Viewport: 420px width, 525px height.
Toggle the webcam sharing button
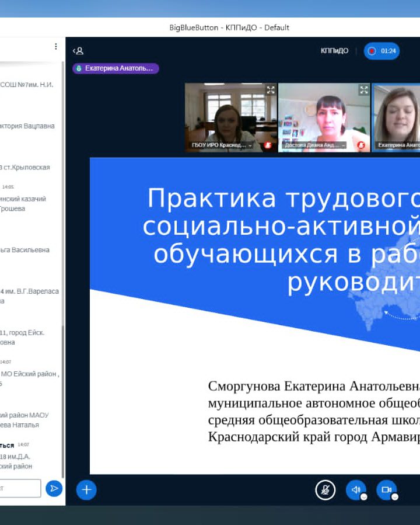tap(386, 489)
